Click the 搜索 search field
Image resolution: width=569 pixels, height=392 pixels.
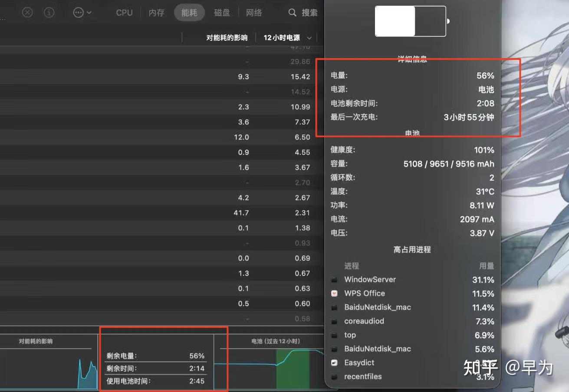(x=303, y=13)
